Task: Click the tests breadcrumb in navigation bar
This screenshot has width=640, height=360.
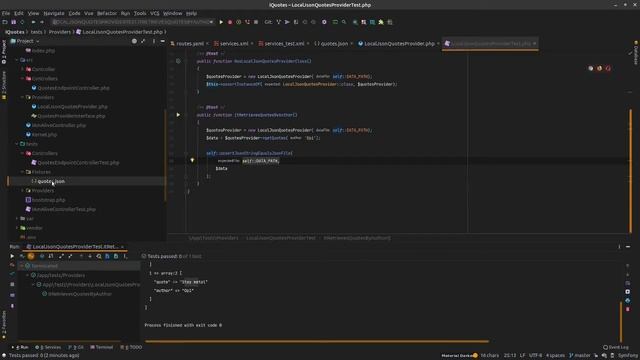Action: coord(36,32)
